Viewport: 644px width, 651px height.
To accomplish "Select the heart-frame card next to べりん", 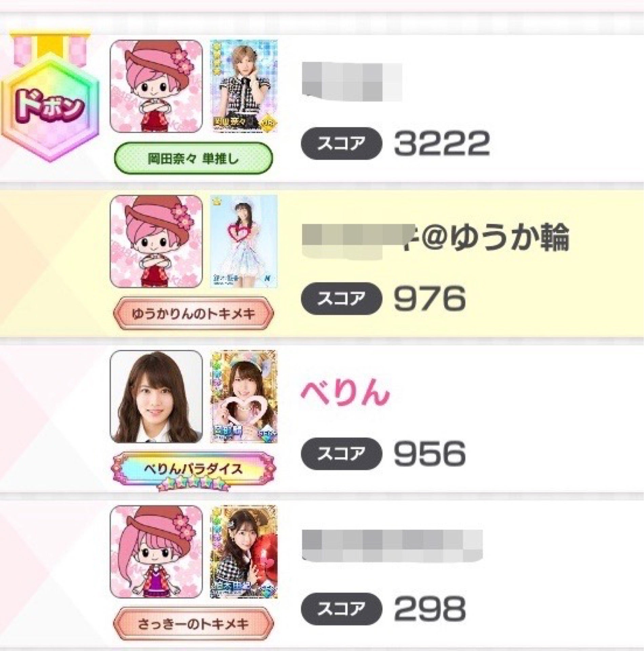I will pyautogui.click(x=244, y=397).
